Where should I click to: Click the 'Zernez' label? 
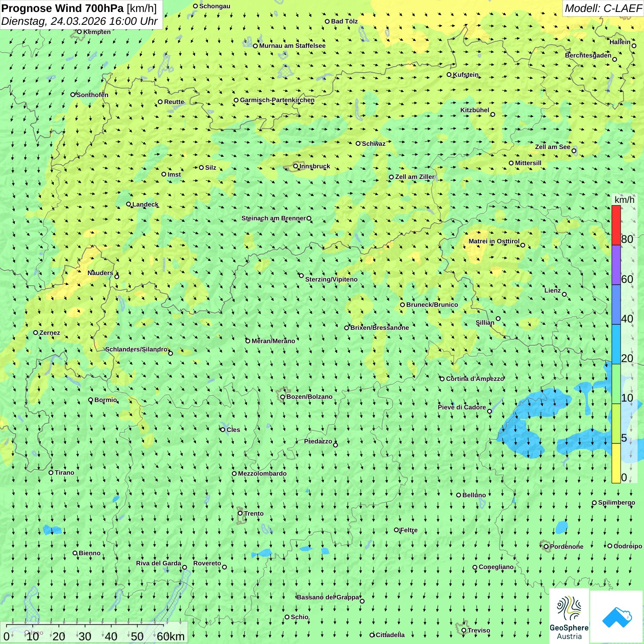pyautogui.click(x=50, y=333)
